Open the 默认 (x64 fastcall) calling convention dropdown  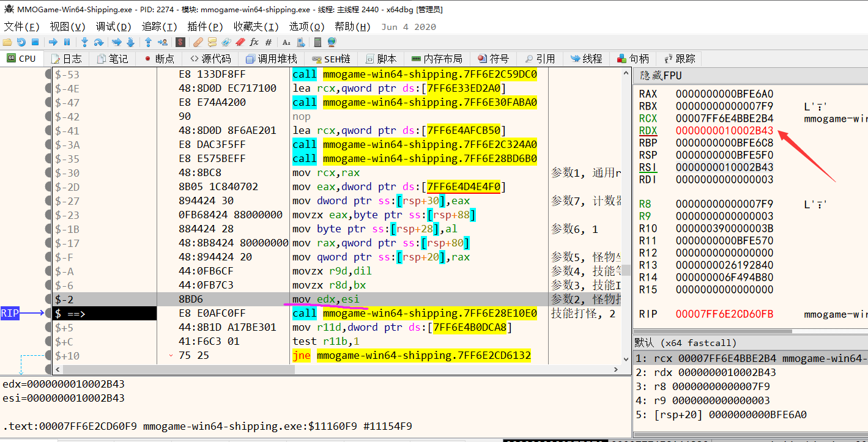[x=750, y=343]
